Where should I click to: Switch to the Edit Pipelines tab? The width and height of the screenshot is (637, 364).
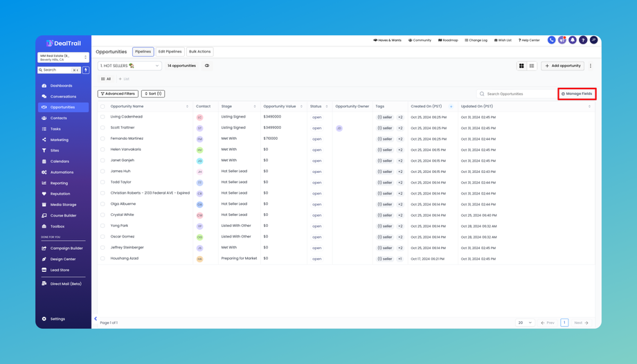coord(170,51)
